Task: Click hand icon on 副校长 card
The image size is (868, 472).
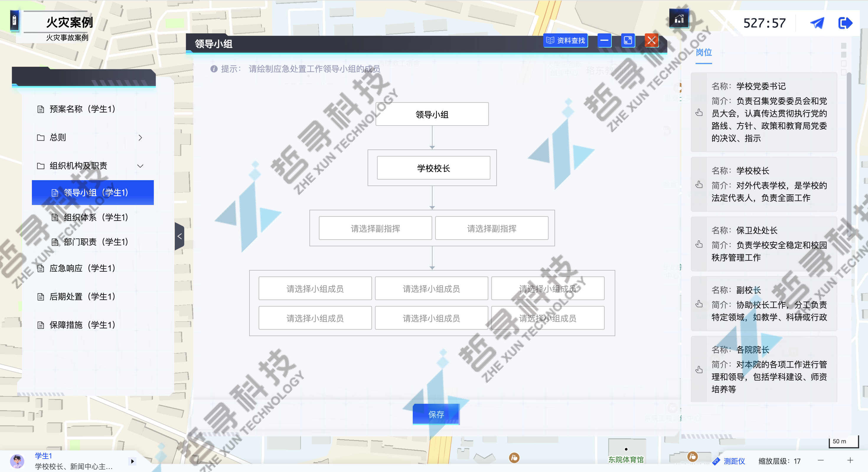Action: click(699, 304)
